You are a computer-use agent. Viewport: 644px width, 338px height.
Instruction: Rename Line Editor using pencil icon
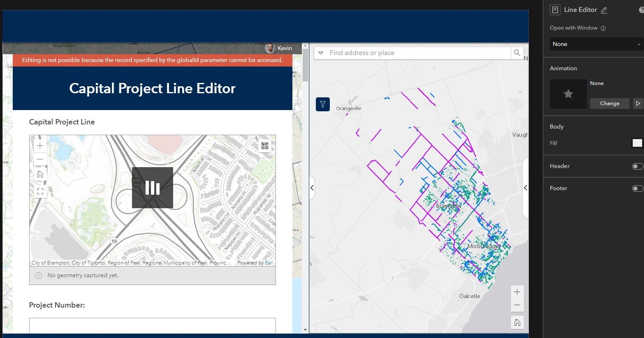click(604, 10)
